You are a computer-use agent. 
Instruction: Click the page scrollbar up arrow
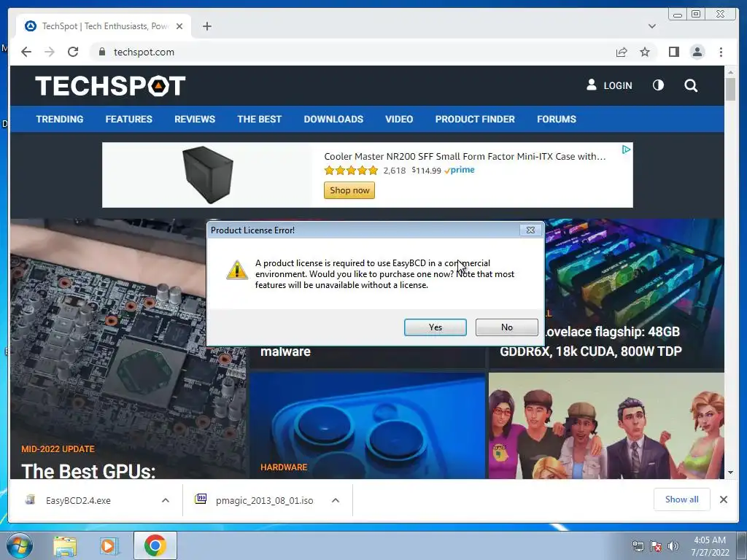tap(730, 72)
